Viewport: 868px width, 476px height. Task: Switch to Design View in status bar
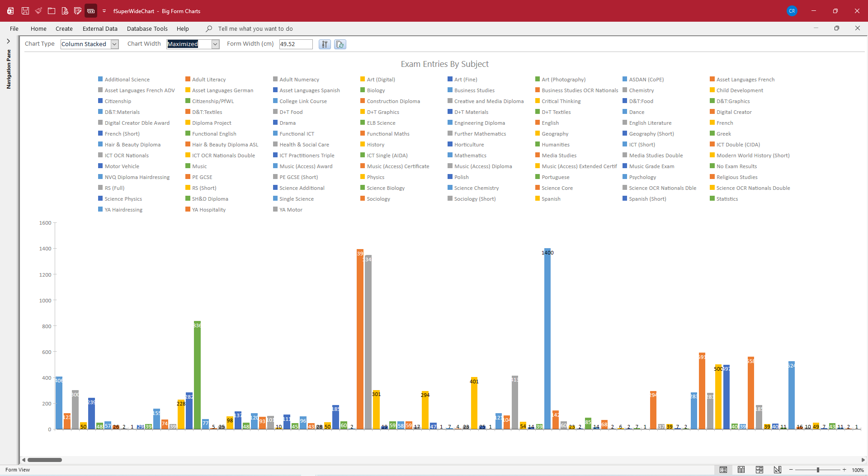[x=778, y=470]
